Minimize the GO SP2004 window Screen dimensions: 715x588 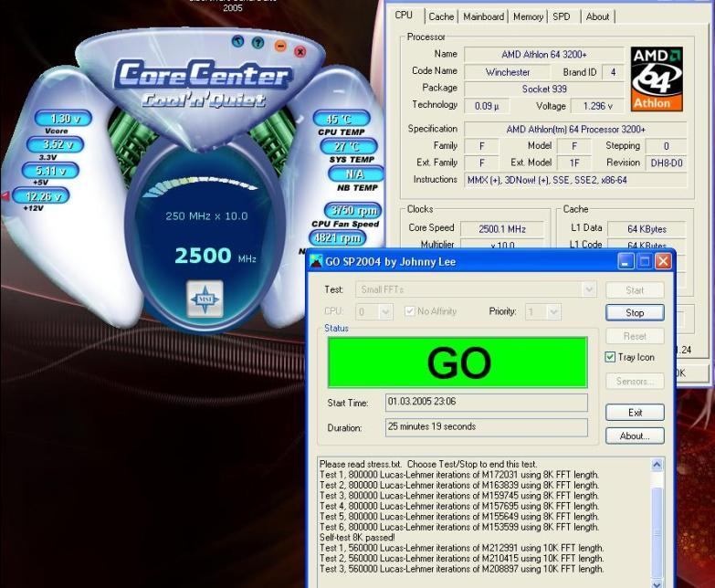point(626,262)
